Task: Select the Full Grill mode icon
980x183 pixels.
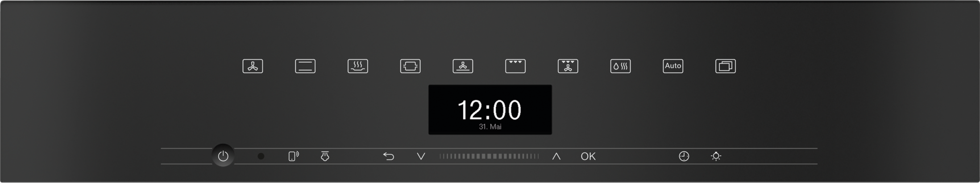Action: [515, 66]
